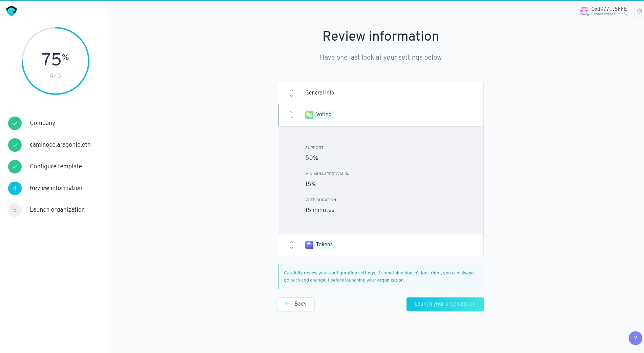Open the help question mark button
Viewport: 644px width, 353px height.
point(635,338)
